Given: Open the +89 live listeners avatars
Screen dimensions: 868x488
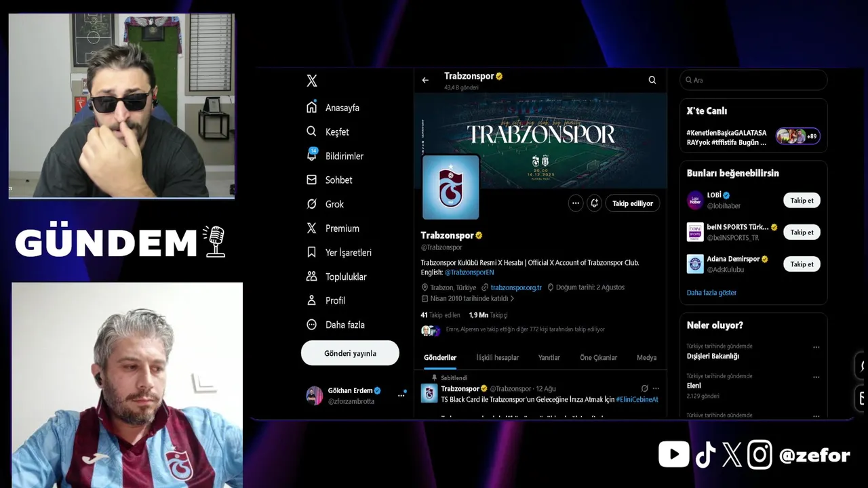Looking at the screenshot, I should 797,136.
